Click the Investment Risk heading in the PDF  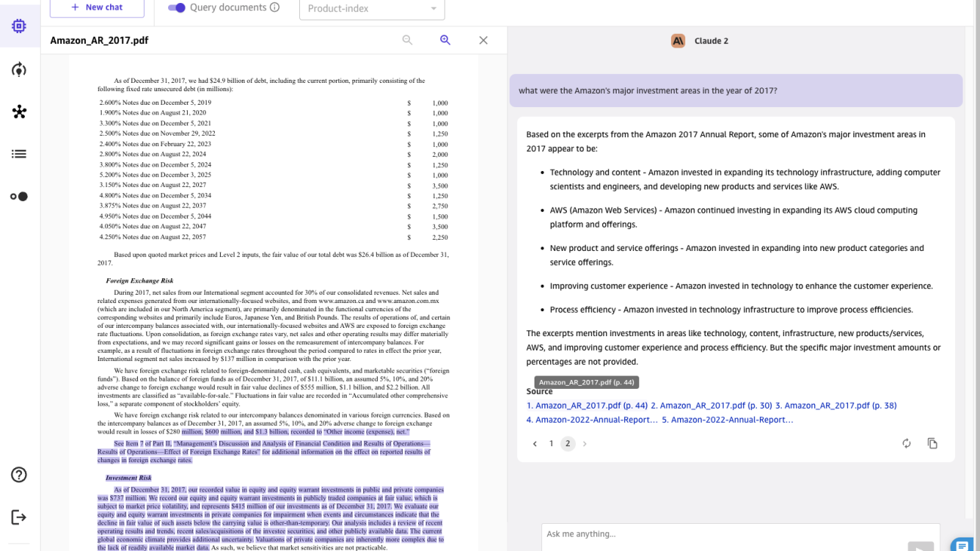tap(128, 478)
